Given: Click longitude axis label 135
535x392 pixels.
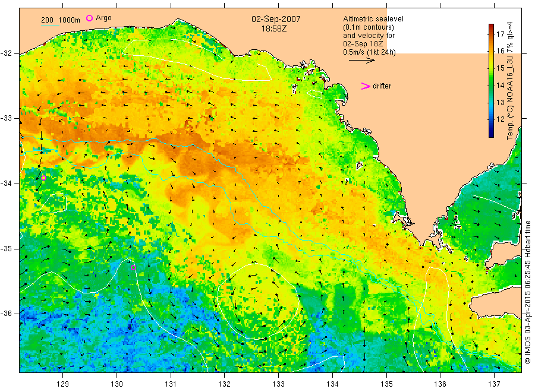Looking at the screenshot, I should coord(386,384).
